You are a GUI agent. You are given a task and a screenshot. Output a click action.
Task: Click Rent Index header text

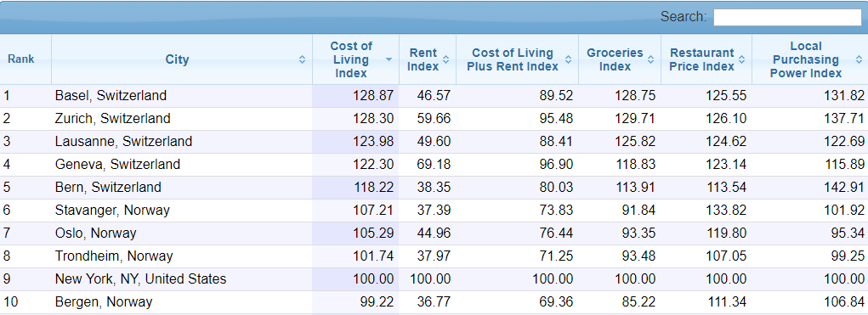423,59
